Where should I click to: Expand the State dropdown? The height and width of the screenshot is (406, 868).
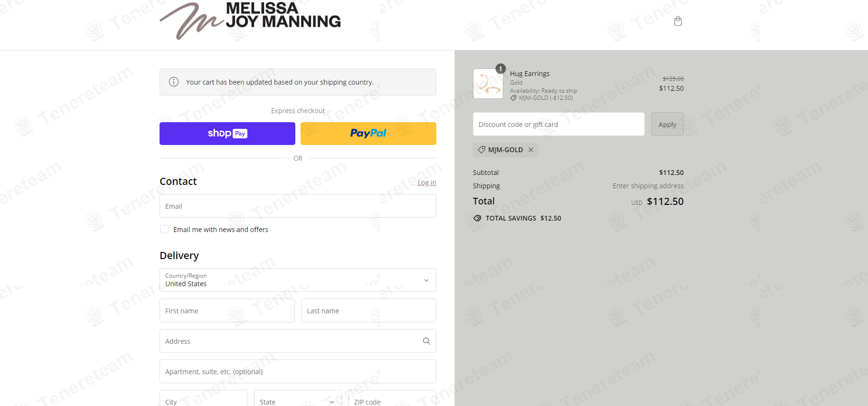(298, 398)
